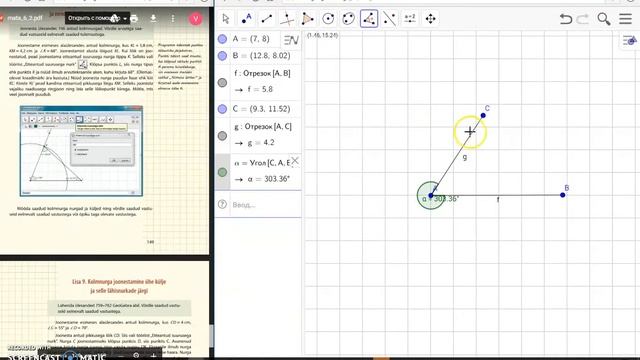Toggle visibility of point A
The height and width of the screenshot is (360, 640).
[x=222, y=39]
